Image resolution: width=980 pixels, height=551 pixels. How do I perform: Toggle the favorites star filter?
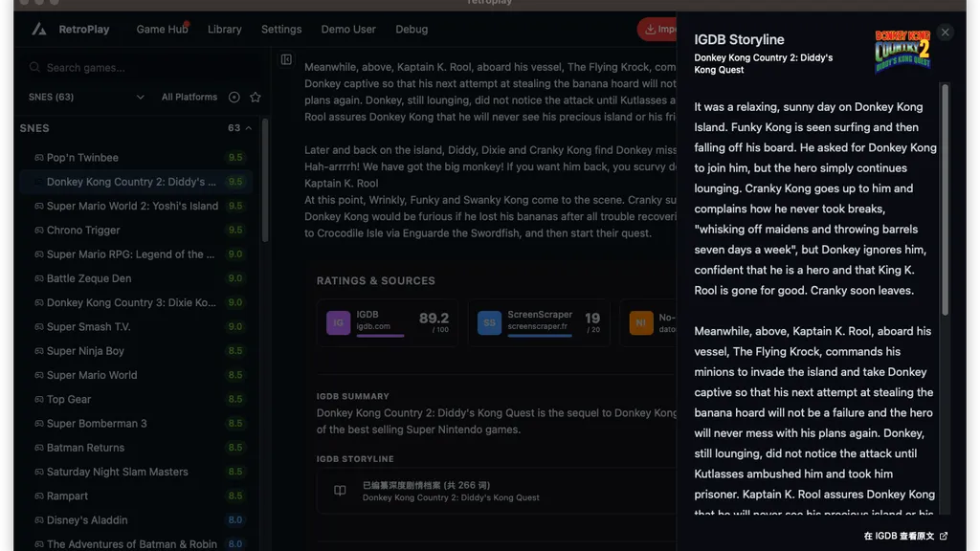[255, 97]
